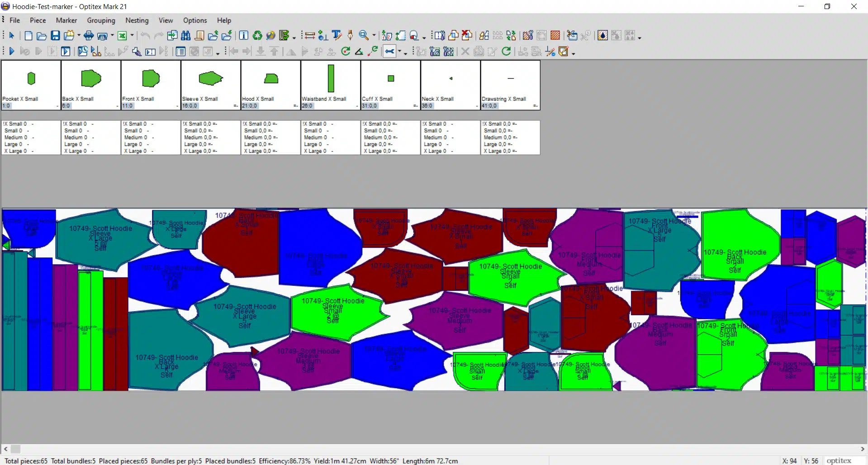The height and width of the screenshot is (465, 868).
Task: Open the Options menu
Action: pyautogui.click(x=195, y=20)
